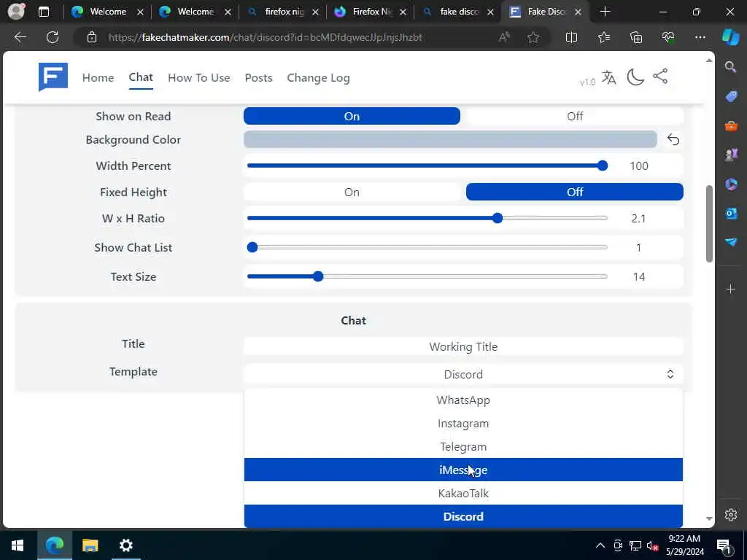Click the page vertical scrollbar thumb
Viewport: 747px width, 560px height.
pos(709,224)
